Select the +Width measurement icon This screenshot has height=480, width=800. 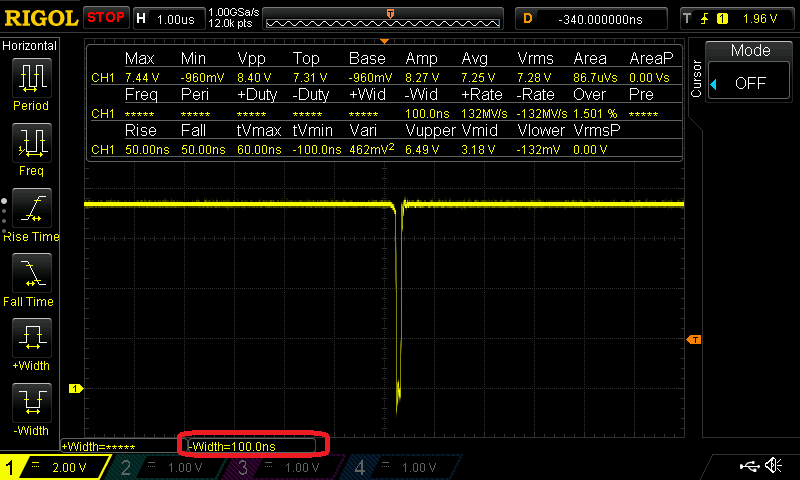[x=31, y=339]
